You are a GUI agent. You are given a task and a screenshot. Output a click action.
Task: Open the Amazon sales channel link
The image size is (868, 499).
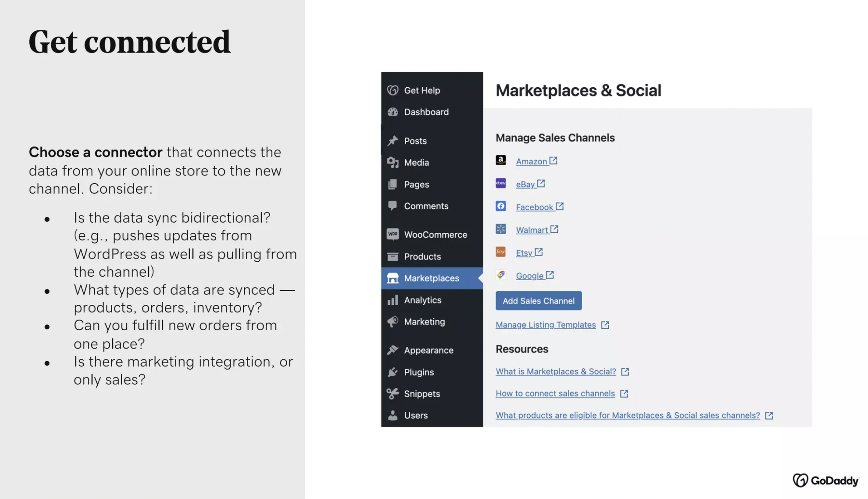537,161
